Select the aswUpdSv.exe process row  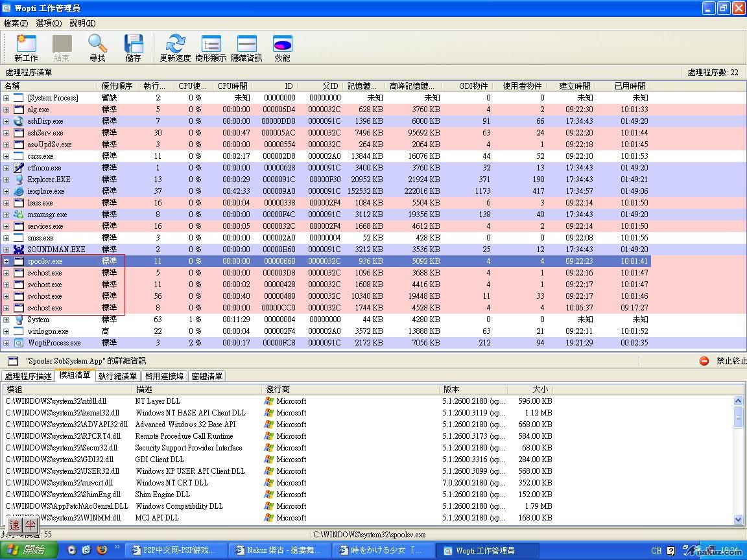pyautogui.click(x=326, y=145)
